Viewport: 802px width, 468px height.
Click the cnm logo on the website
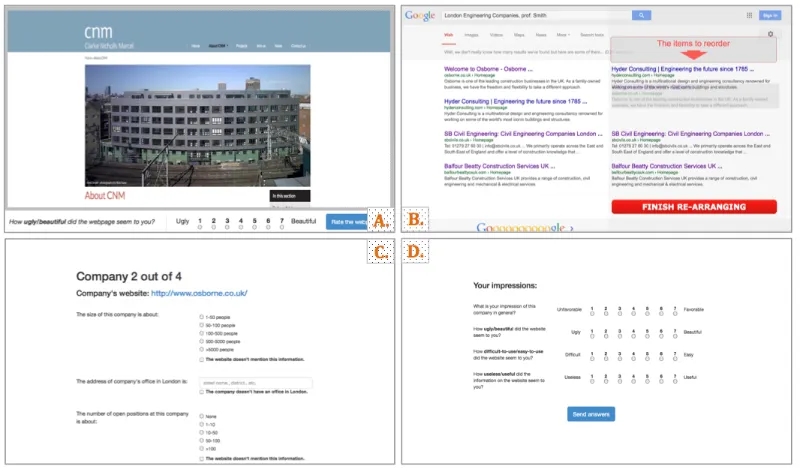[x=98, y=32]
